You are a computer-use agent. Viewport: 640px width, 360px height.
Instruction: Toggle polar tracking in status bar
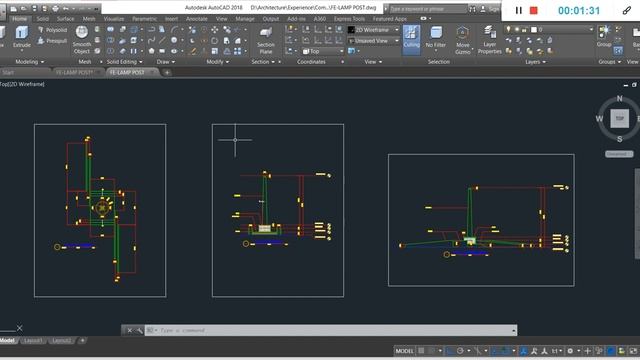pos(460,351)
